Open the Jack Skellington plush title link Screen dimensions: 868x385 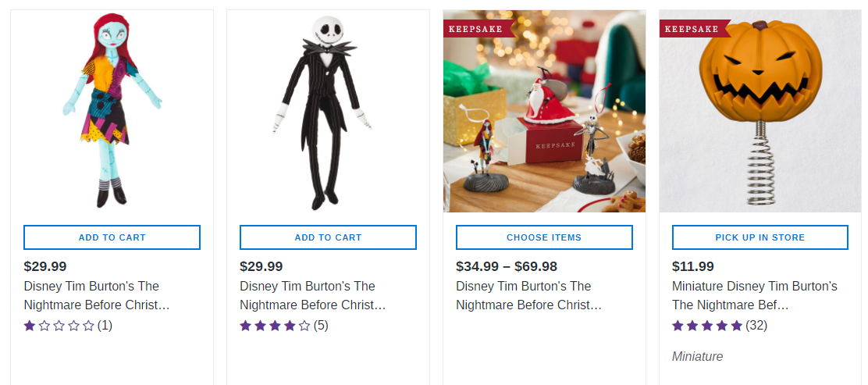pyautogui.click(x=312, y=295)
